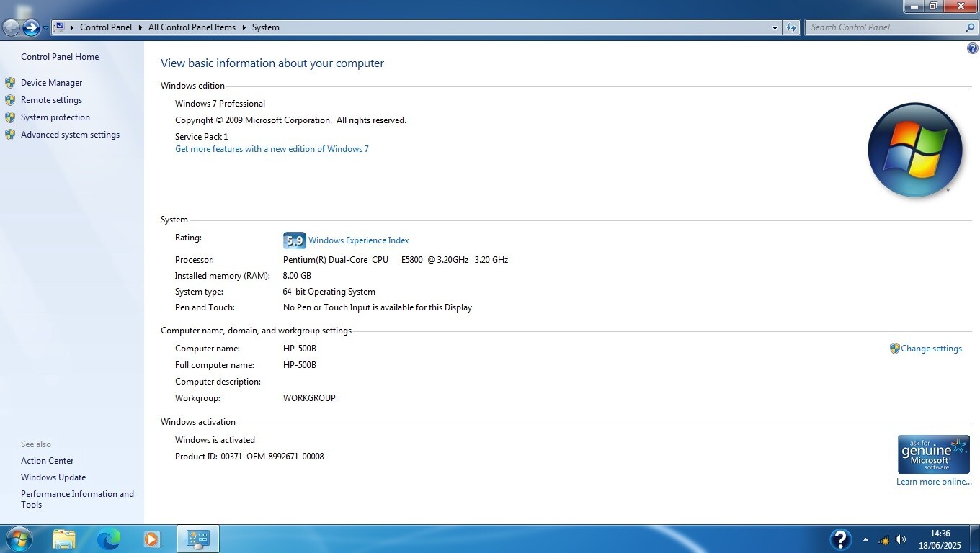Open the blue Help question icon

tap(972, 48)
